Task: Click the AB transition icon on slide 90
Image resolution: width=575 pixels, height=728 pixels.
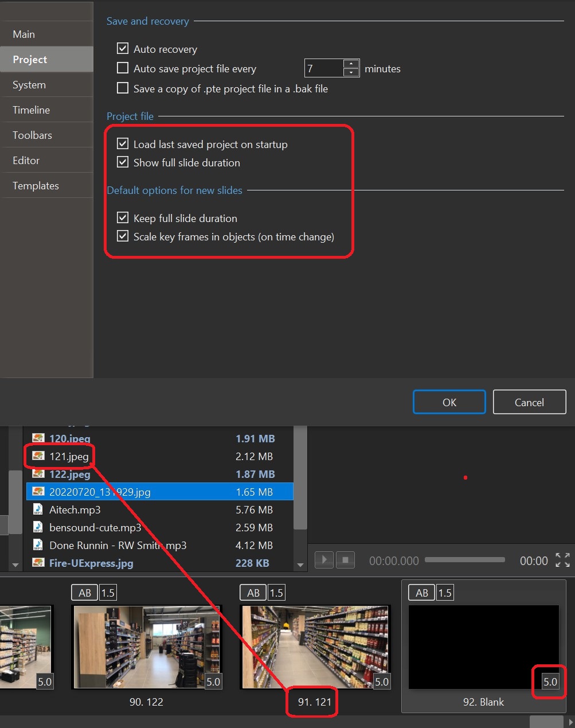Action: [85, 593]
